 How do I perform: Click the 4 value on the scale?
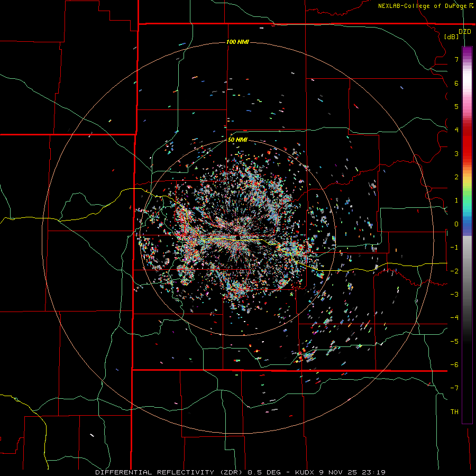click(456, 130)
